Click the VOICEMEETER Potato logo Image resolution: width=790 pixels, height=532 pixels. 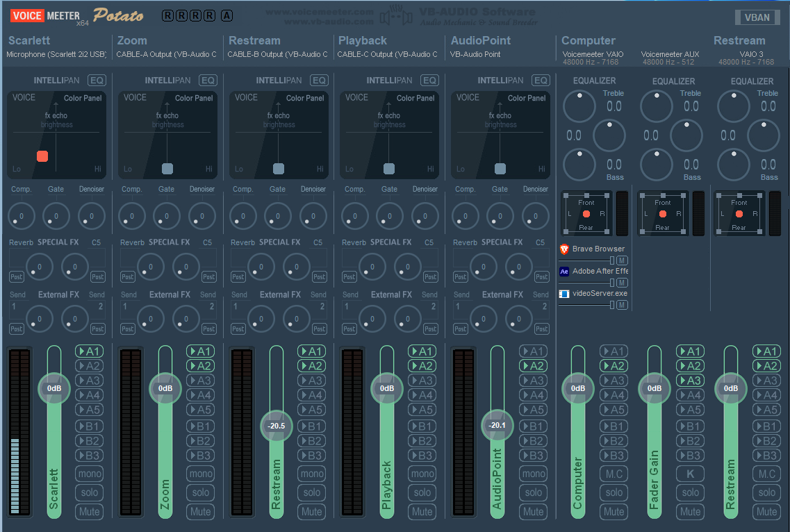76,16
